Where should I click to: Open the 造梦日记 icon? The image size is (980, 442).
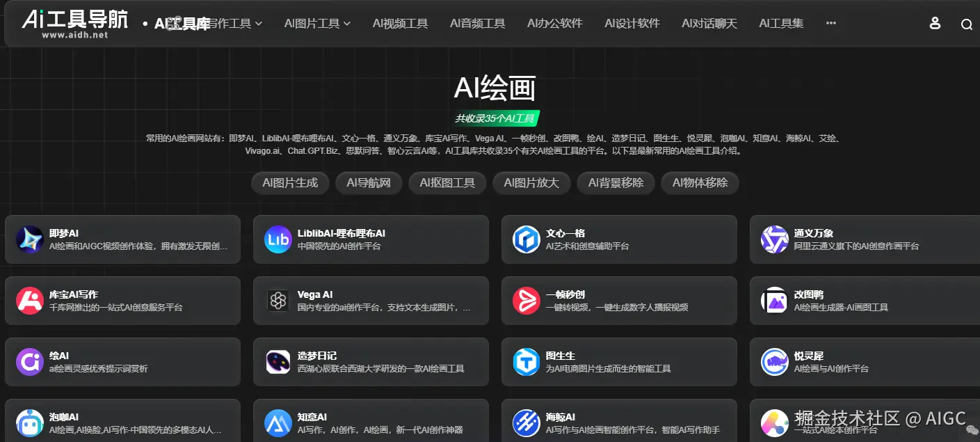point(278,362)
